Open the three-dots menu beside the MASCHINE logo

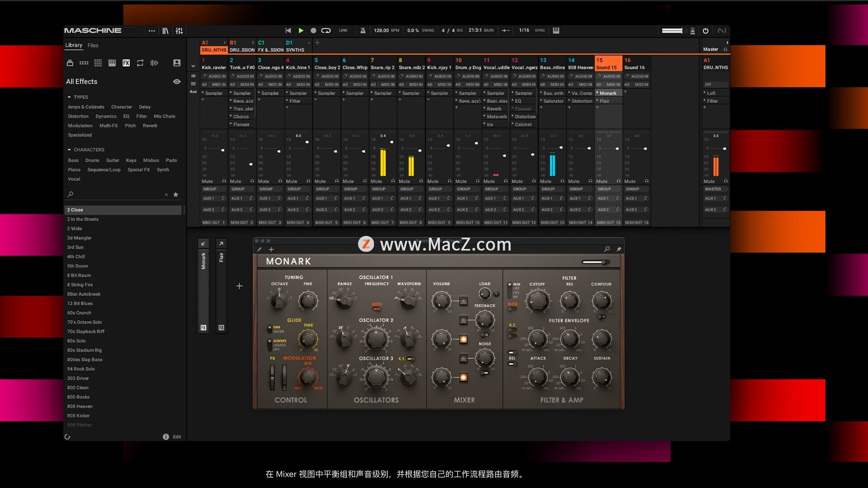pos(152,31)
